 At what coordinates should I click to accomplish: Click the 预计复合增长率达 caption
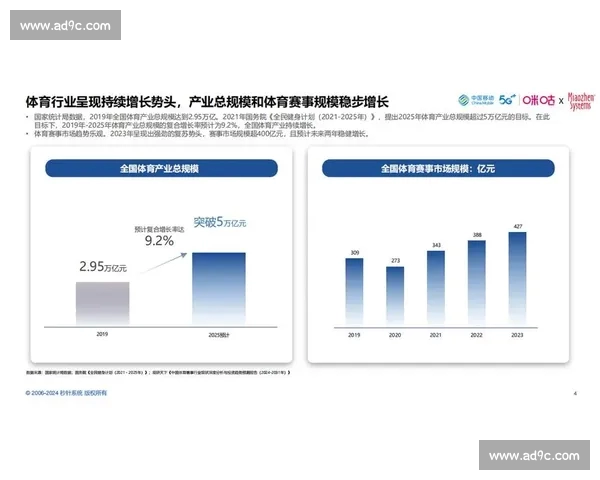(159, 229)
